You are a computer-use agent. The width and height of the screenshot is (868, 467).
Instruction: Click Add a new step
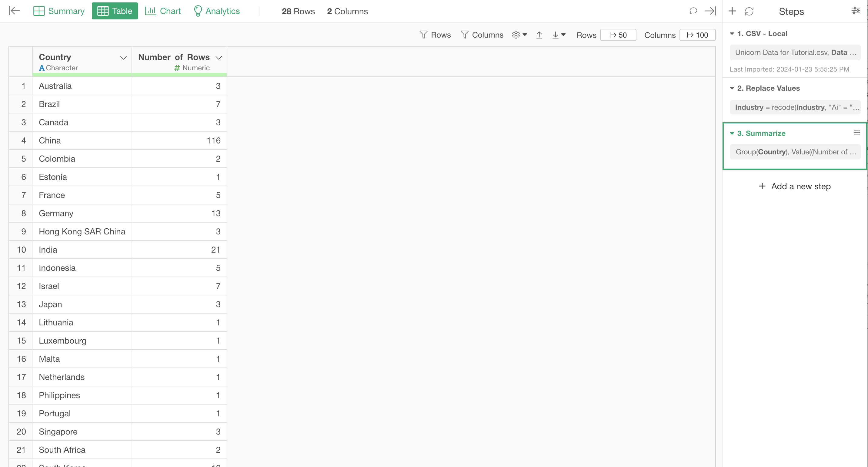click(x=795, y=186)
